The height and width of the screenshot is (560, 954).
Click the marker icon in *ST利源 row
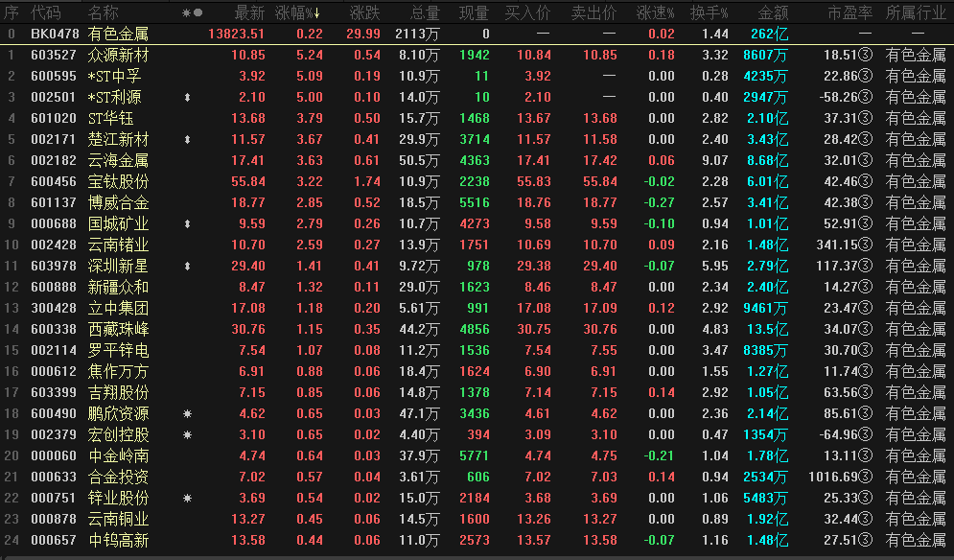click(x=187, y=98)
